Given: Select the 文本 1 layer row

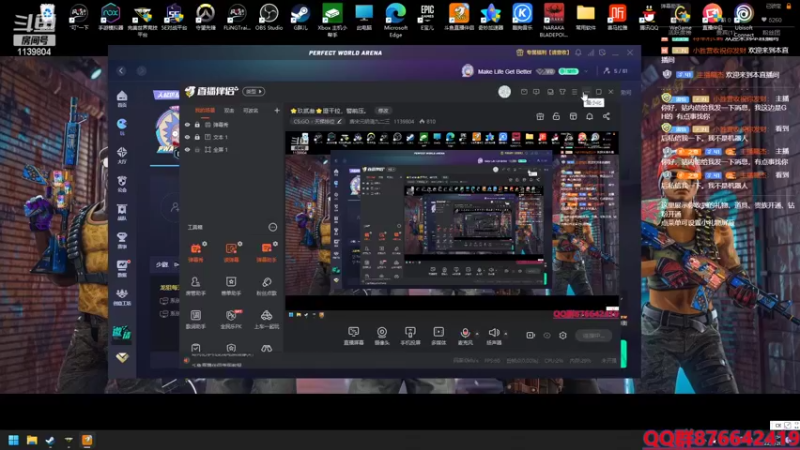Looking at the screenshot, I should click(x=233, y=137).
